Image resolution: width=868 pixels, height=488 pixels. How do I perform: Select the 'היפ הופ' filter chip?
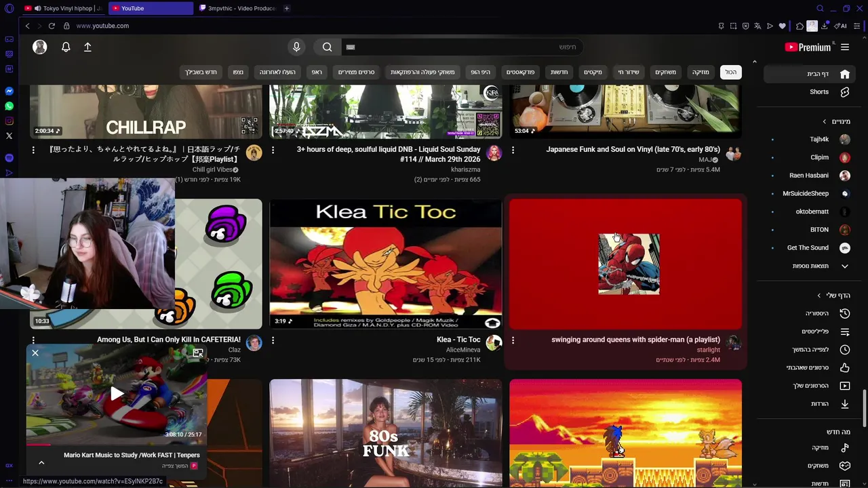pyautogui.click(x=481, y=72)
